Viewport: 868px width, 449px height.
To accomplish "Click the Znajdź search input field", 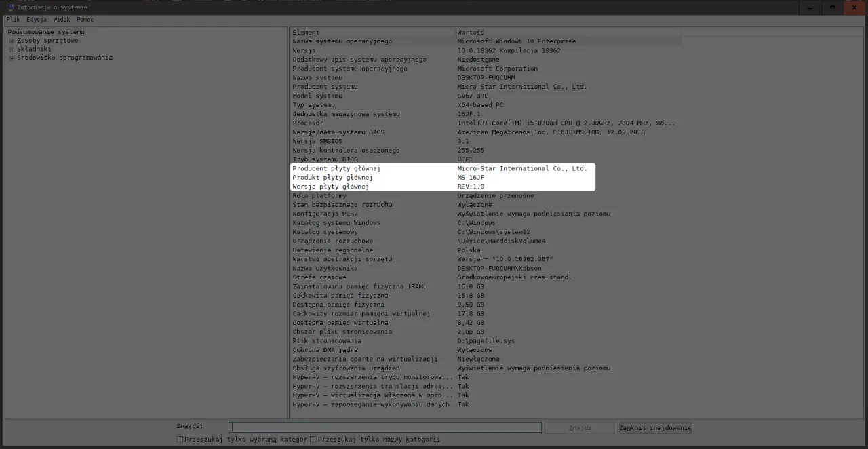I will [385, 427].
